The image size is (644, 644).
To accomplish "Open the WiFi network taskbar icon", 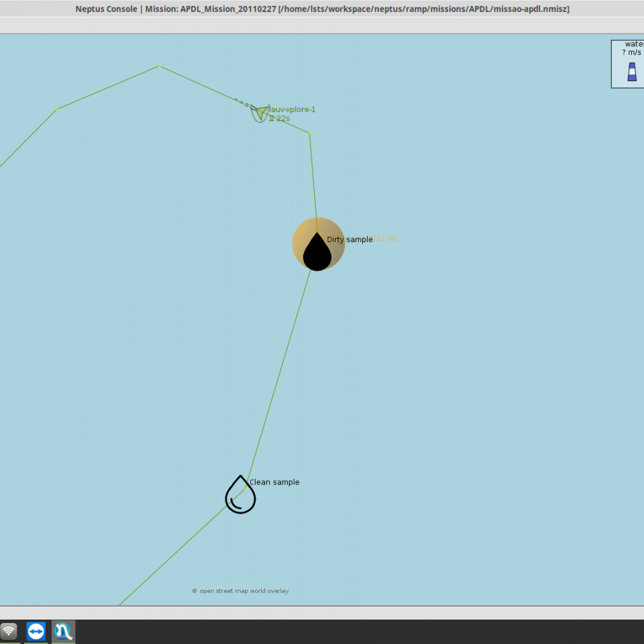I will point(9,632).
